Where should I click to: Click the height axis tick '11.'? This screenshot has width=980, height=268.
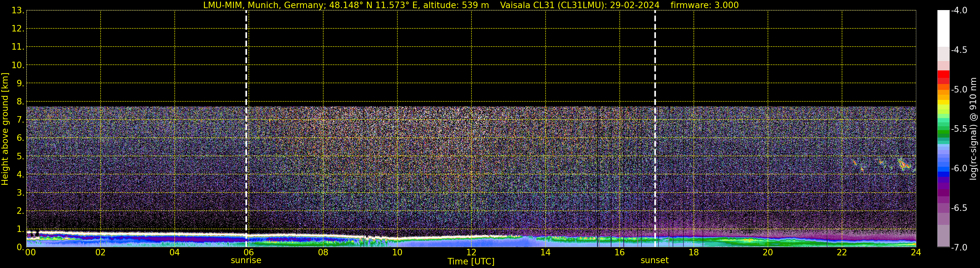pos(18,47)
